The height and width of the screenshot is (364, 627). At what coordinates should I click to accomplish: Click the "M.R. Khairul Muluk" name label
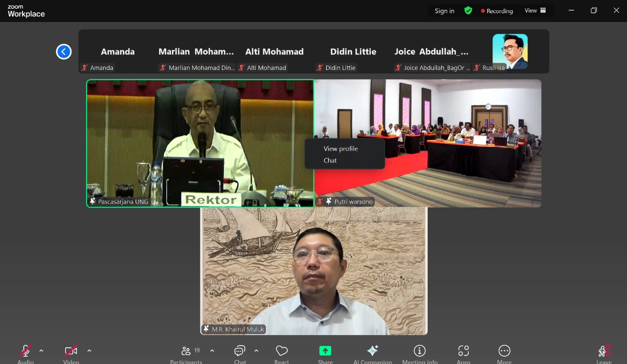(238, 329)
